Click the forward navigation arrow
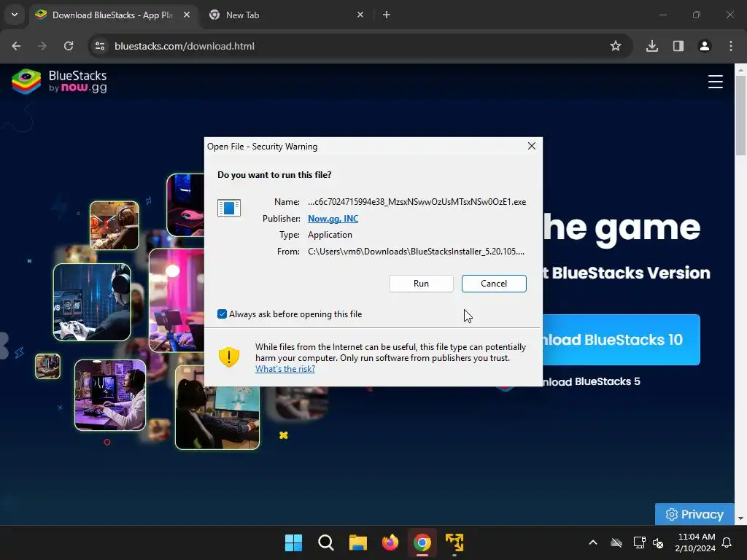The image size is (747, 560). pyautogui.click(x=42, y=46)
